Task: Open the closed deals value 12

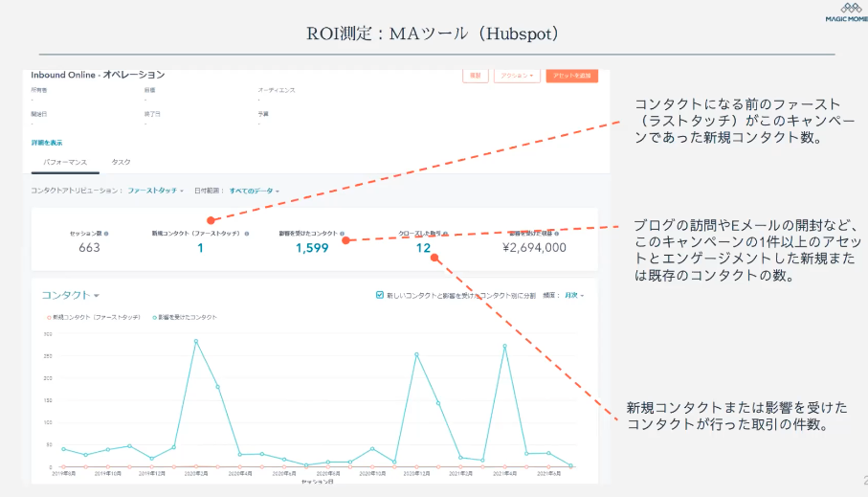Action: coord(424,248)
